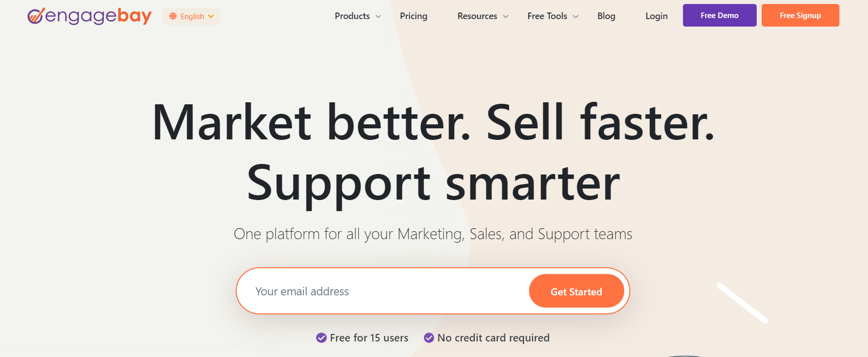868x357 pixels.
Task: Open the Blog link
Action: click(606, 16)
